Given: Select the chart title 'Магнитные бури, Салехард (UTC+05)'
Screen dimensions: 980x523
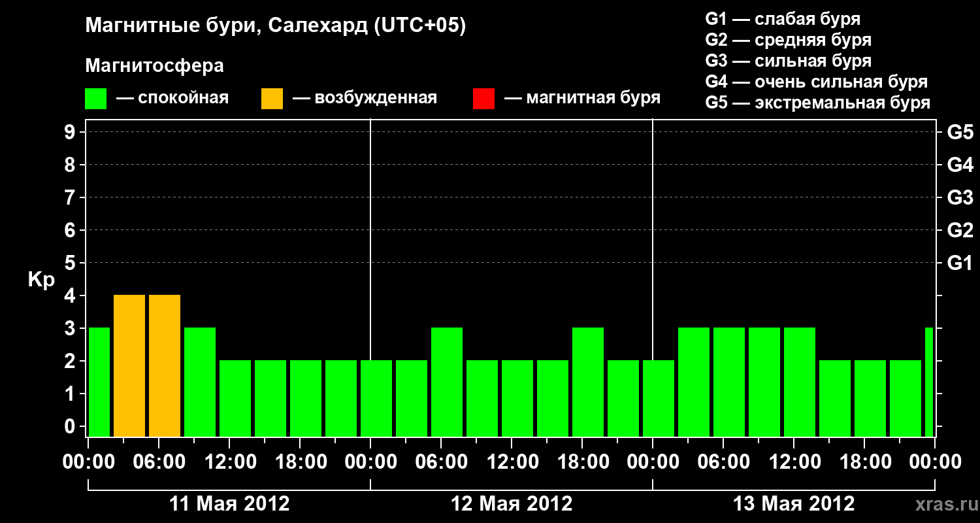Looking at the screenshot, I should pos(276,26).
